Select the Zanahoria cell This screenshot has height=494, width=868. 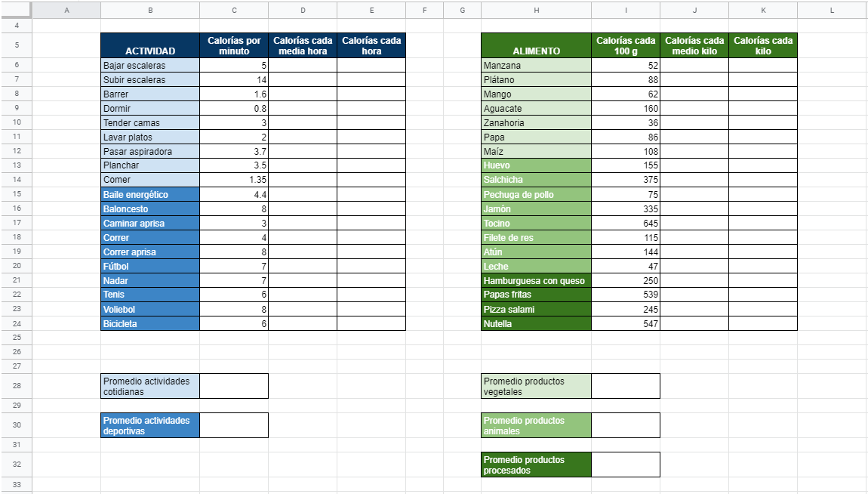pyautogui.click(x=537, y=123)
